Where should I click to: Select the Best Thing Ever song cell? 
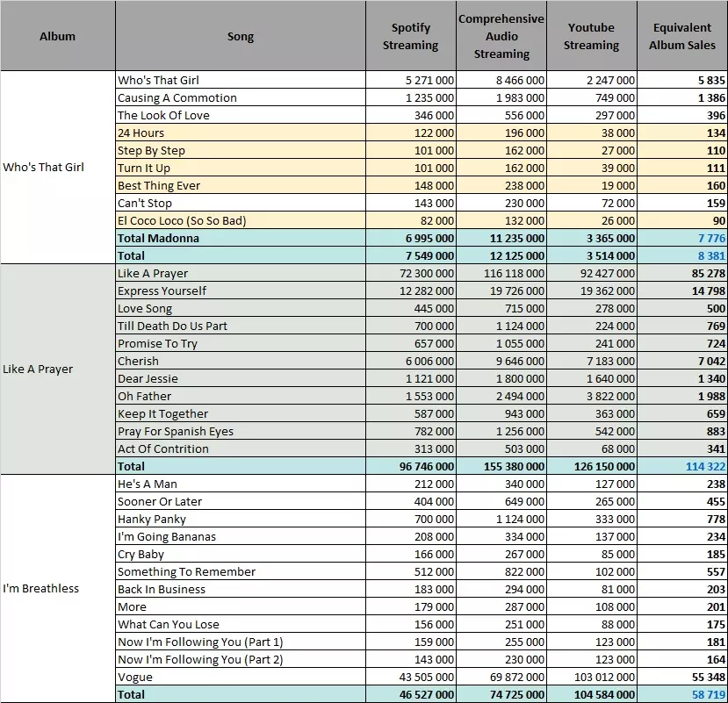[241, 185]
